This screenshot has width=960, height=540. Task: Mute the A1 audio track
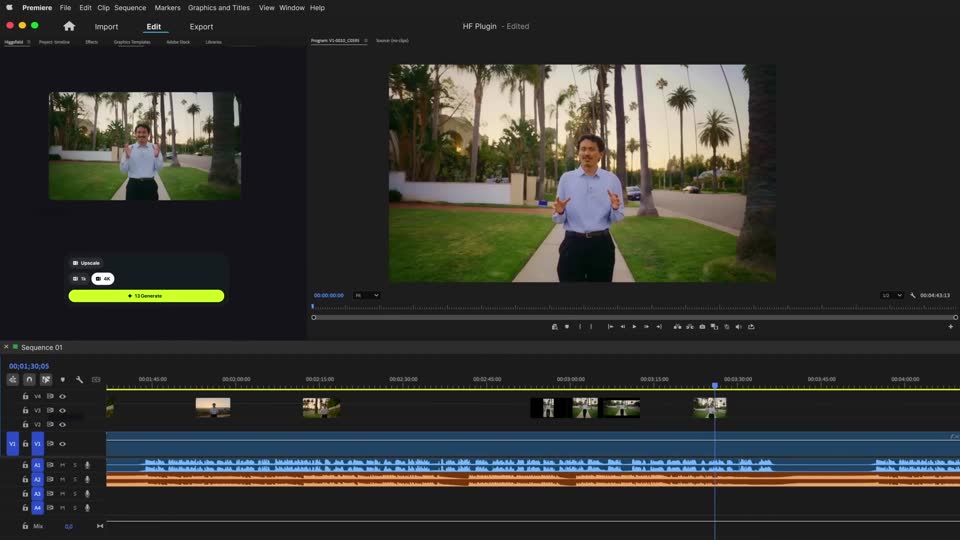pos(62,465)
